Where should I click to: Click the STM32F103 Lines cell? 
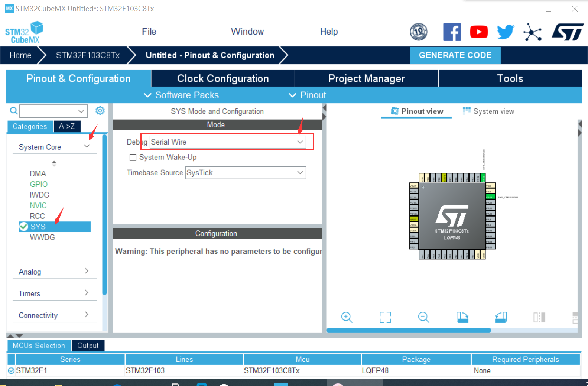(184, 370)
